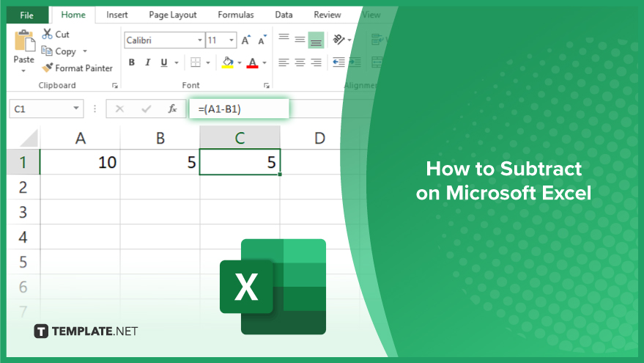Expand the Fill Color dropdown arrow
The width and height of the screenshot is (644, 363).
[240, 63]
